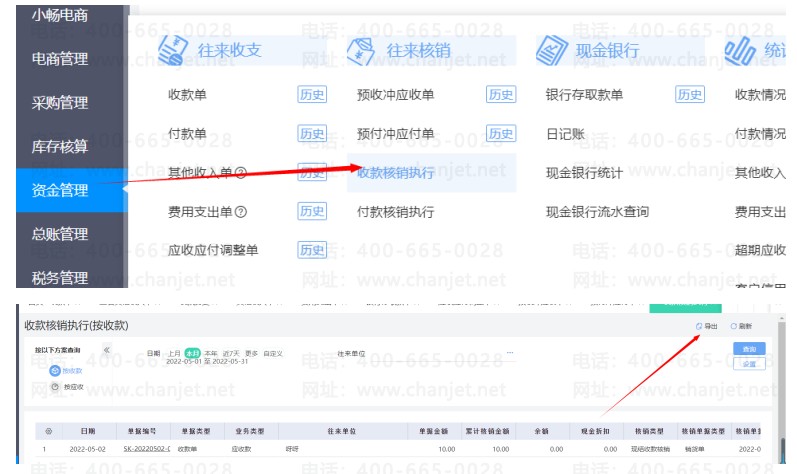Click the 按应收 scheme icon

(55, 387)
